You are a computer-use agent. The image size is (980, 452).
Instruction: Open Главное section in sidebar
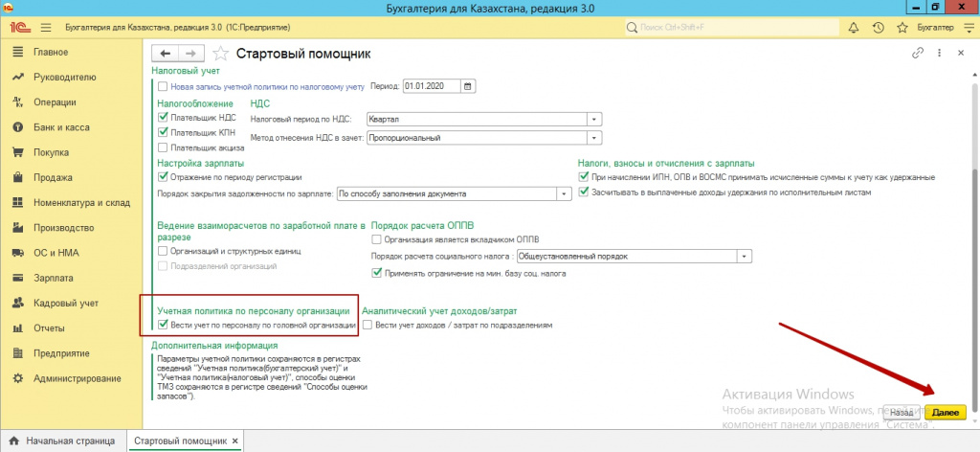pos(51,52)
